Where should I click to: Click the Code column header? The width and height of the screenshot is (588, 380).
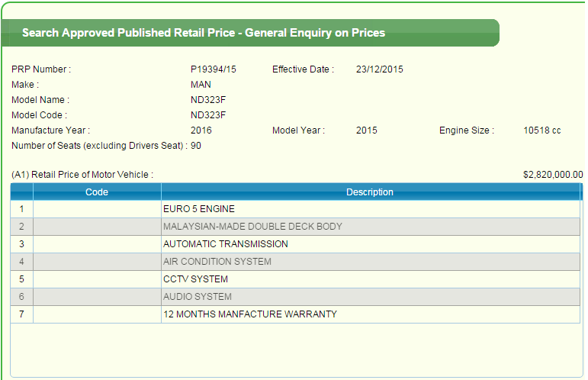97,192
